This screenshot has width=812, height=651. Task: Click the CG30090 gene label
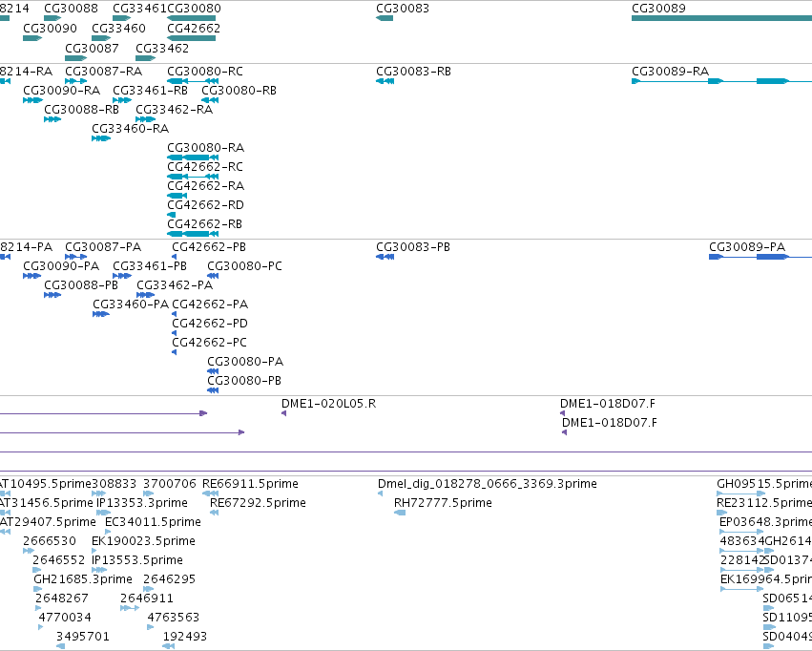50,28
